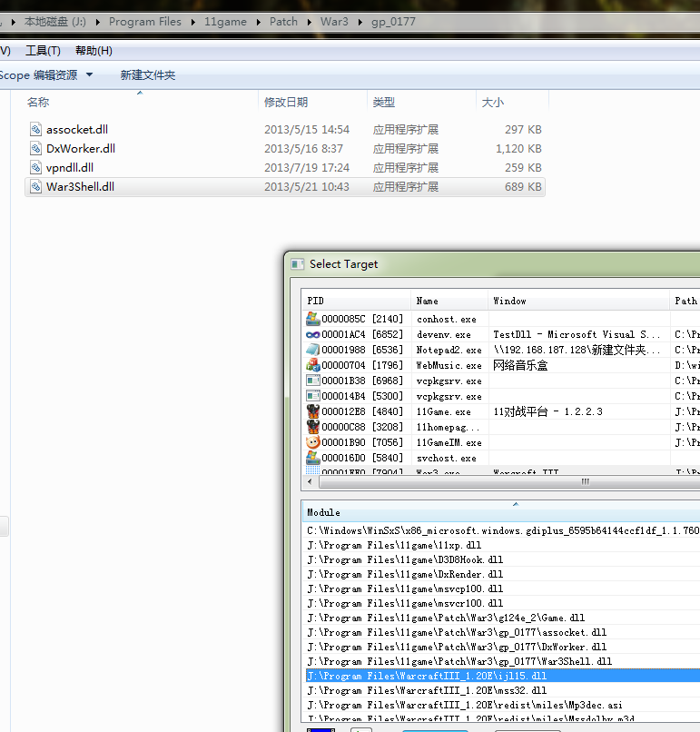Expand the breadcrumb arrow after Program Files

(x=192, y=22)
